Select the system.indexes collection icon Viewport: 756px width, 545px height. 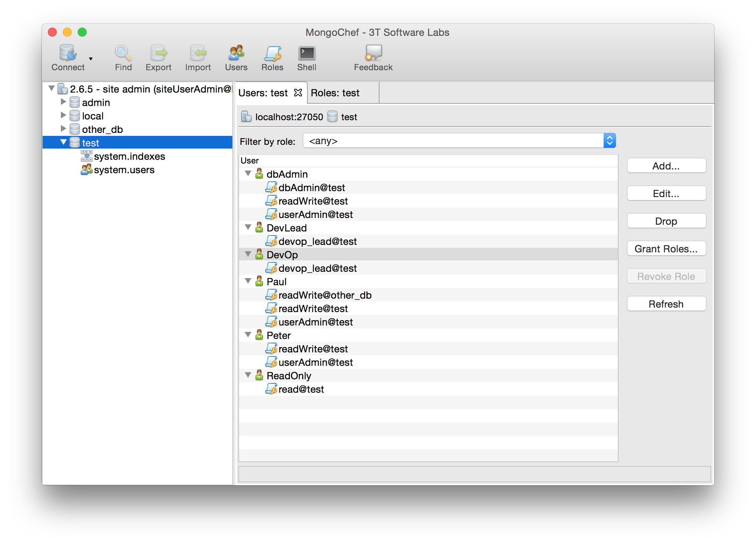click(87, 156)
